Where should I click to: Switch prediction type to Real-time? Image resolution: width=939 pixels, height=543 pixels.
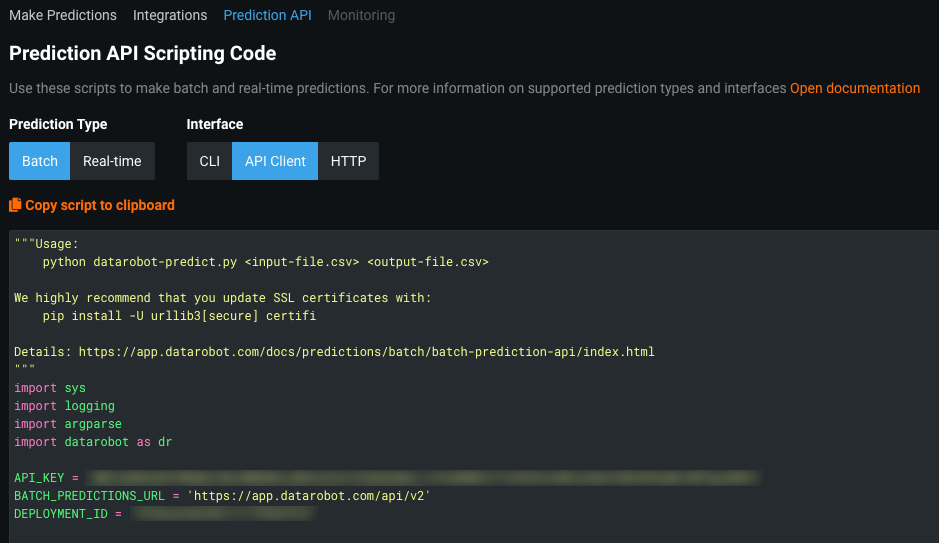112,161
